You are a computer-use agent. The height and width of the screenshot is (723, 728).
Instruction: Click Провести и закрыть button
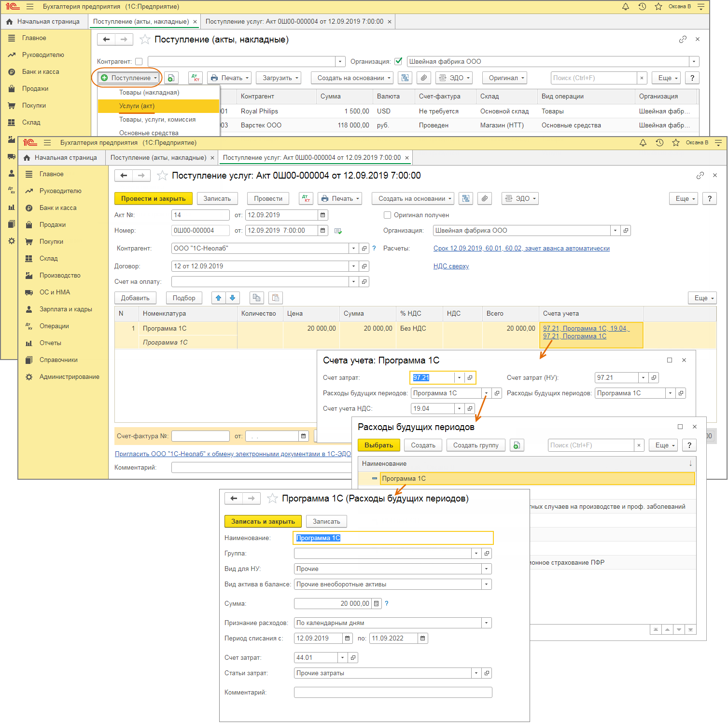click(x=154, y=198)
